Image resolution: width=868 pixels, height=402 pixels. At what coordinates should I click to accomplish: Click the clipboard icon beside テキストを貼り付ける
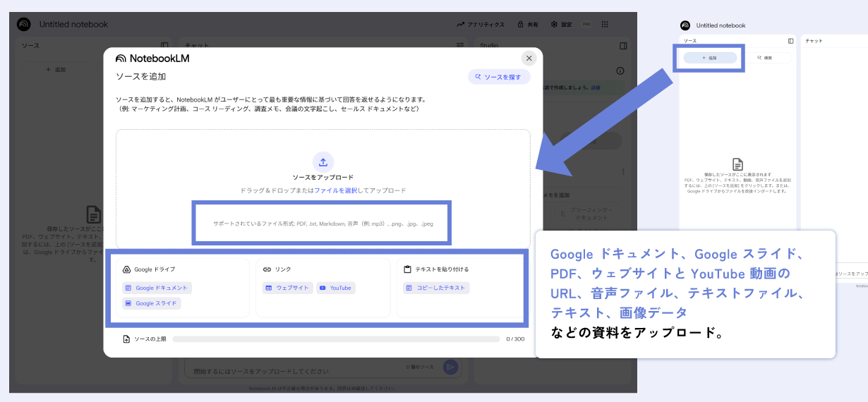(408, 269)
